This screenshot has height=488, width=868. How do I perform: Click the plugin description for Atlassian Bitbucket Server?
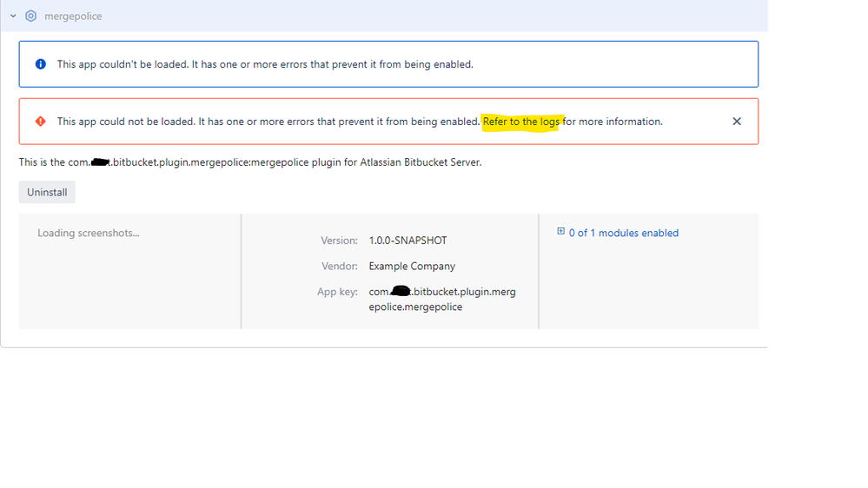pos(250,162)
